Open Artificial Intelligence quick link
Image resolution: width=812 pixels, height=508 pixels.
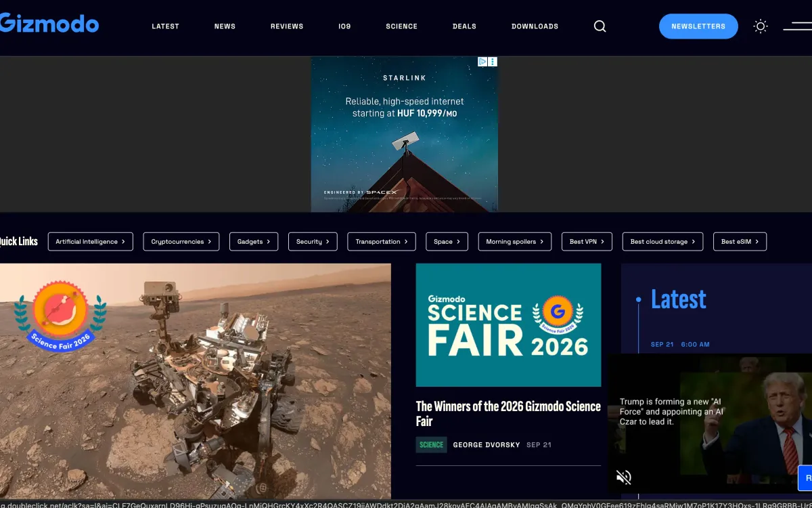tap(91, 242)
